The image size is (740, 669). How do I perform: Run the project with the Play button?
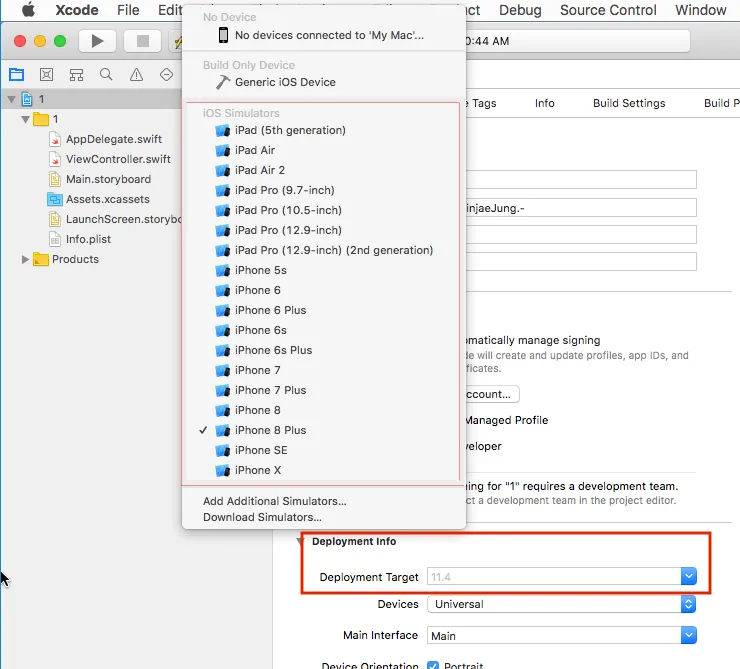(97, 41)
